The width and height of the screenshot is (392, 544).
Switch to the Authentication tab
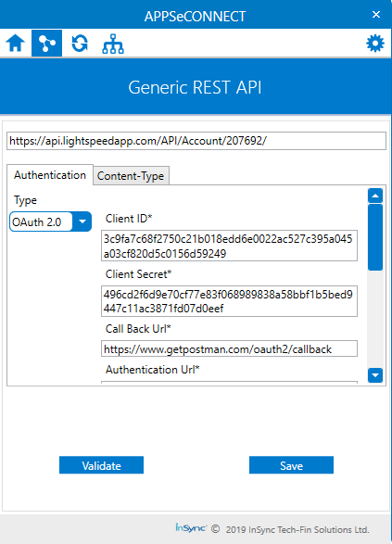click(x=50, y=175)
